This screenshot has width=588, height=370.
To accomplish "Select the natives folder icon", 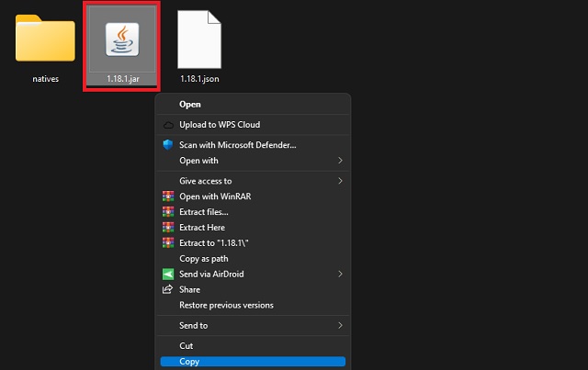I will (x=45, y=38).
